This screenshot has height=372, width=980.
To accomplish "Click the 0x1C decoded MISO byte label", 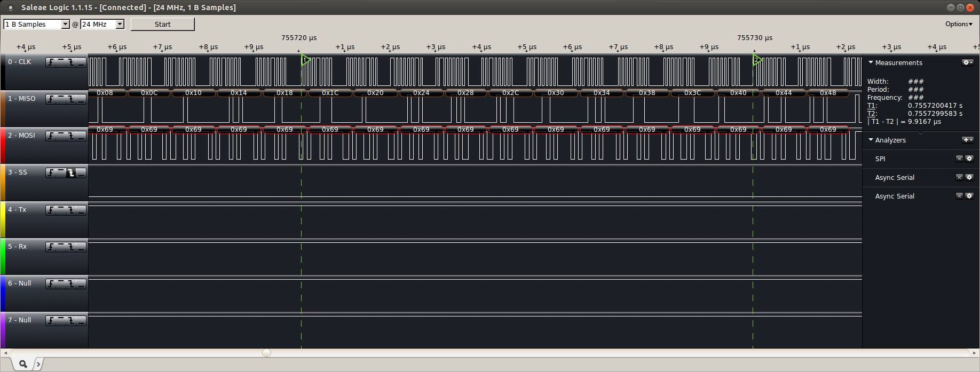I will click(330, 93).
